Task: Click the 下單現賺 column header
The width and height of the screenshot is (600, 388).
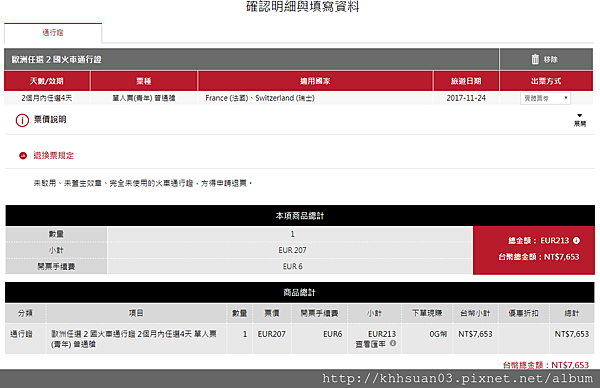Action: (x=427, y=313)
